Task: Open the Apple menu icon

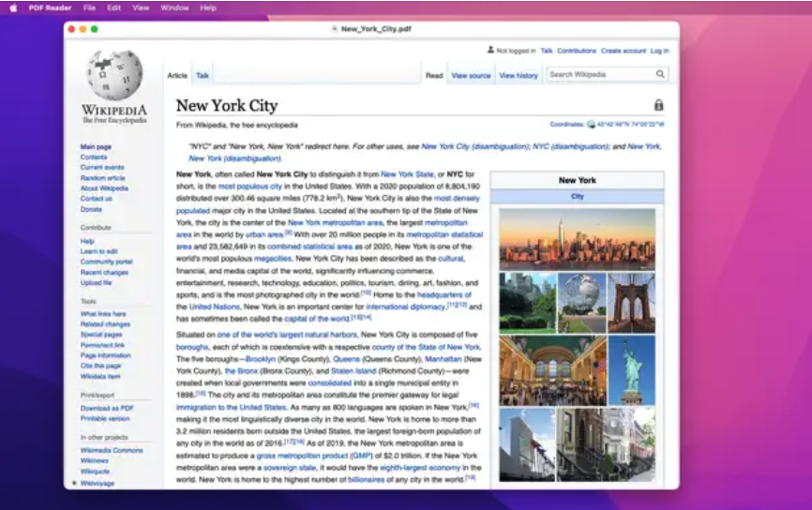Action: click(x=13, y=7)
